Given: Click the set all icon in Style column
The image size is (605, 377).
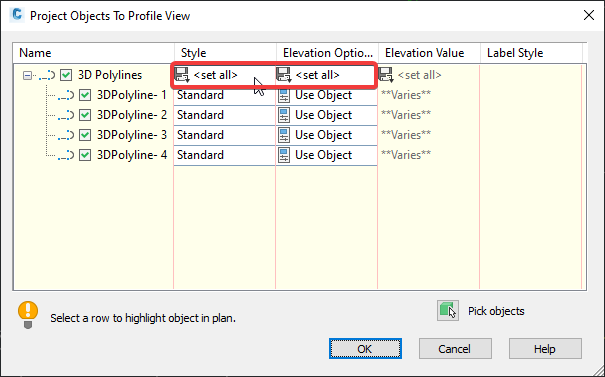Looking at the screenshot, I should click(182, 75).
